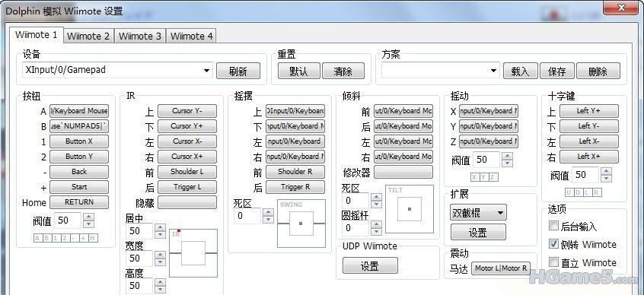The width and height of the screenshot is (644, 295).
Task: Click the 默认 reset button
Action: click(298, 71)
